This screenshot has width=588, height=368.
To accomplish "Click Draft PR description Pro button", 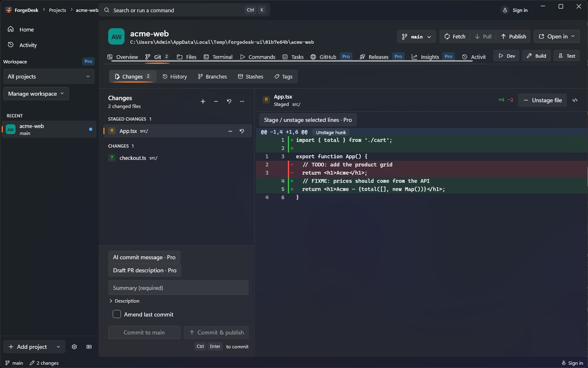I will click(x=145, y=270).
